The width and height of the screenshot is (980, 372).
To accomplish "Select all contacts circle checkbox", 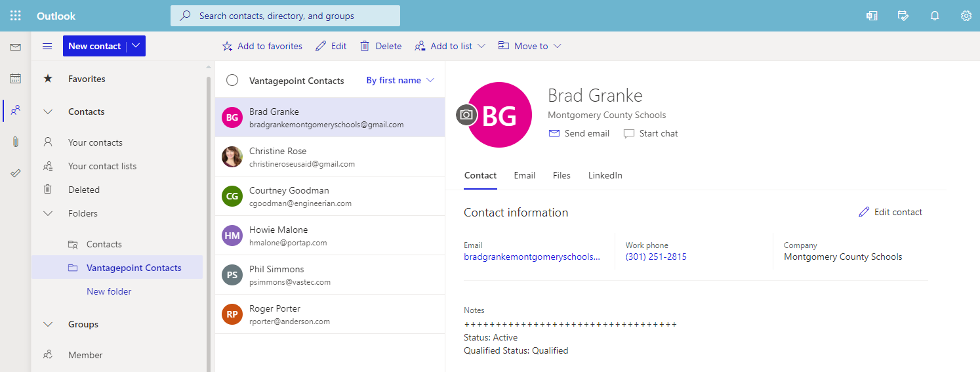I will [232, 80].
